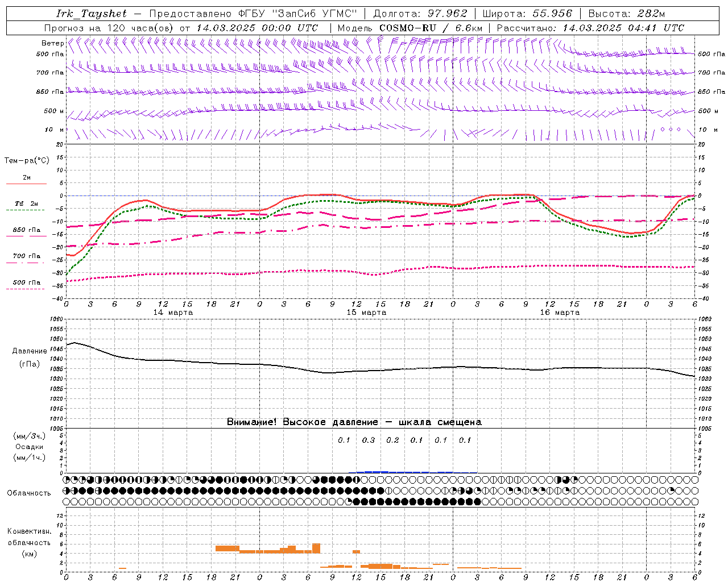
Task: Click the 0.2 precipitation value
Action: (392, 440)
